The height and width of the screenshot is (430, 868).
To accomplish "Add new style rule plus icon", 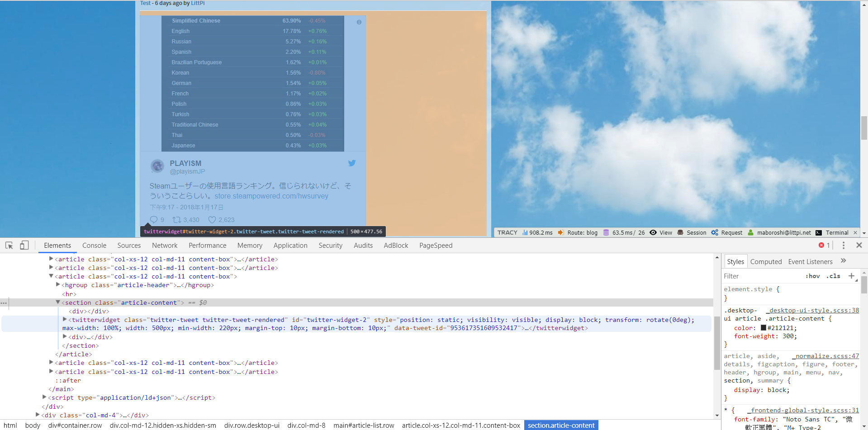I will pyautogui.click(x=851, y=276).
